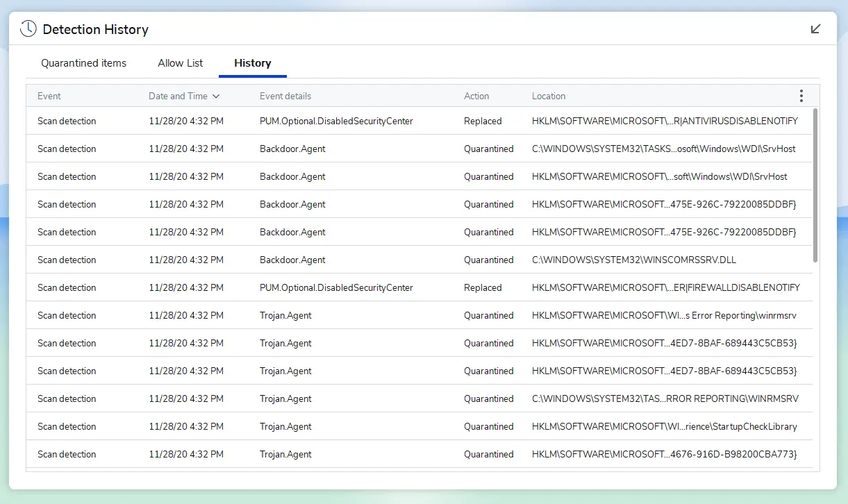Toggle Date and Time sort chevron
The height and width of the screenshot is (504, 848).
216,96
